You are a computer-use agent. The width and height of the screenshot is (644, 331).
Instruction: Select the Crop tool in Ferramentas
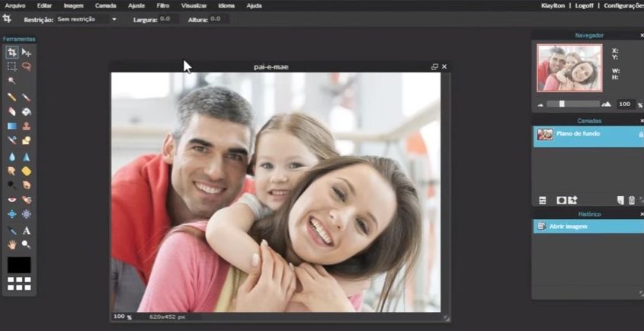(x=11, y=53)
